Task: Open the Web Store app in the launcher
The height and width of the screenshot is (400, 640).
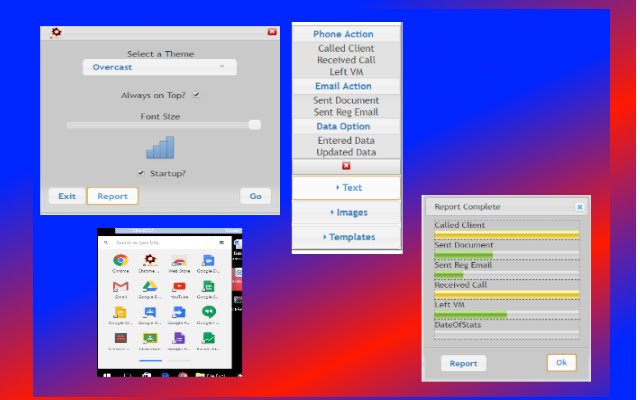Action: [x=179, y=260]
